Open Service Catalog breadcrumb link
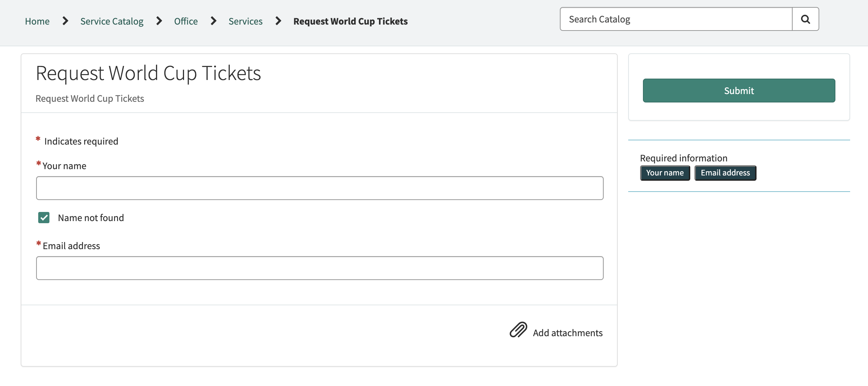868x386 pixels. pyautogui.click(x=112, y=21)
